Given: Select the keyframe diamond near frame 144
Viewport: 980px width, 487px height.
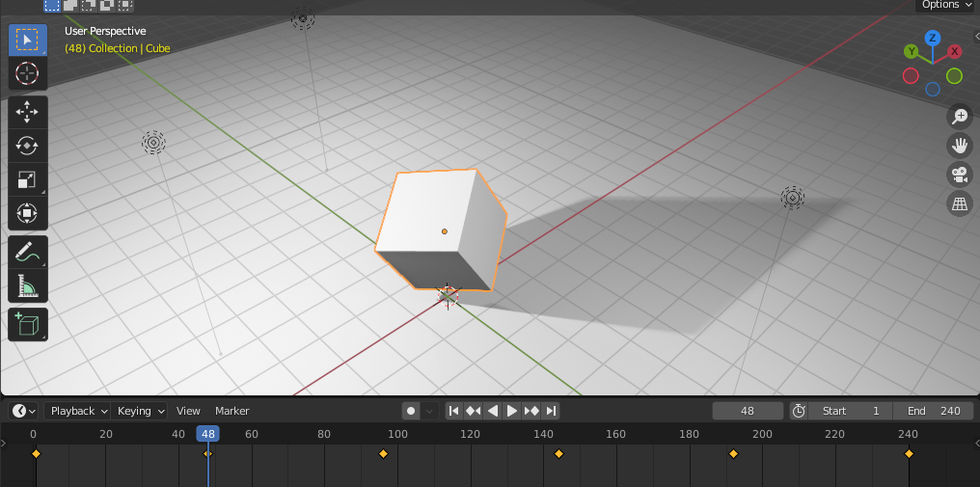Looking at the screenshot, I should pos(558,453).
